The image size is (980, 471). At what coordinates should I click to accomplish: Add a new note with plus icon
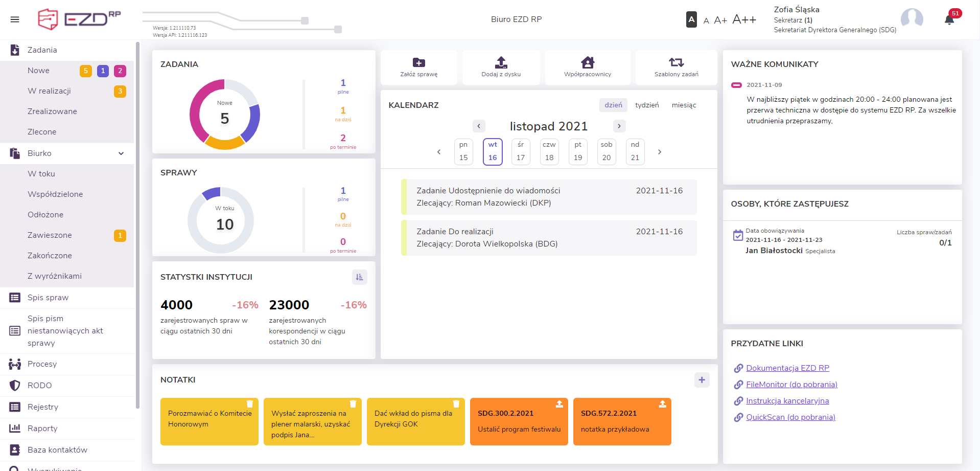(702, 380)
